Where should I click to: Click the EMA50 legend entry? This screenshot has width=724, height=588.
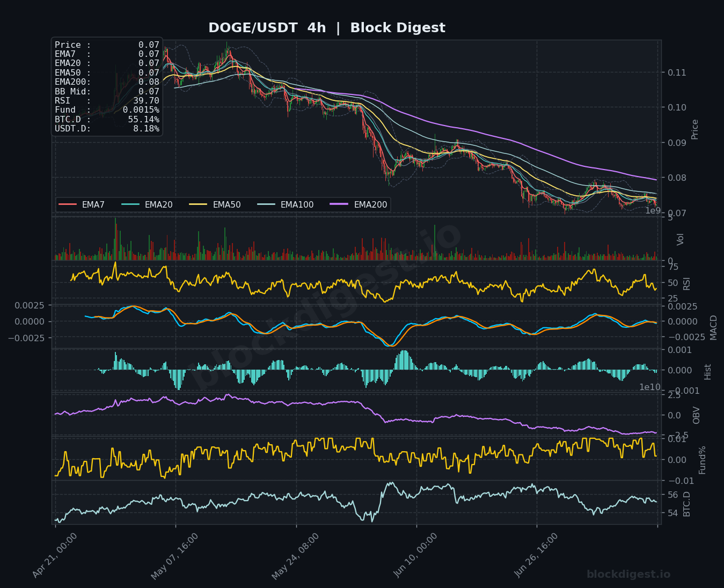point(215,204)
